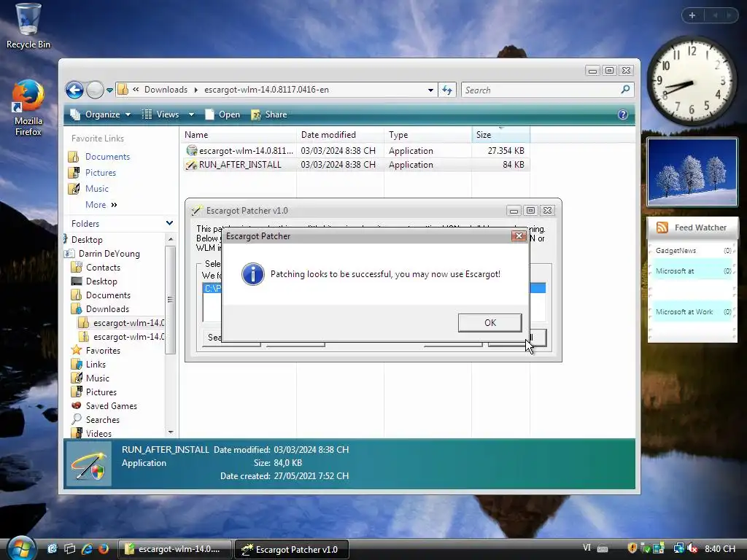Screen dimensions: 747x560
Task: Select Videos in folder tree
Action: (x=91, y=433)
